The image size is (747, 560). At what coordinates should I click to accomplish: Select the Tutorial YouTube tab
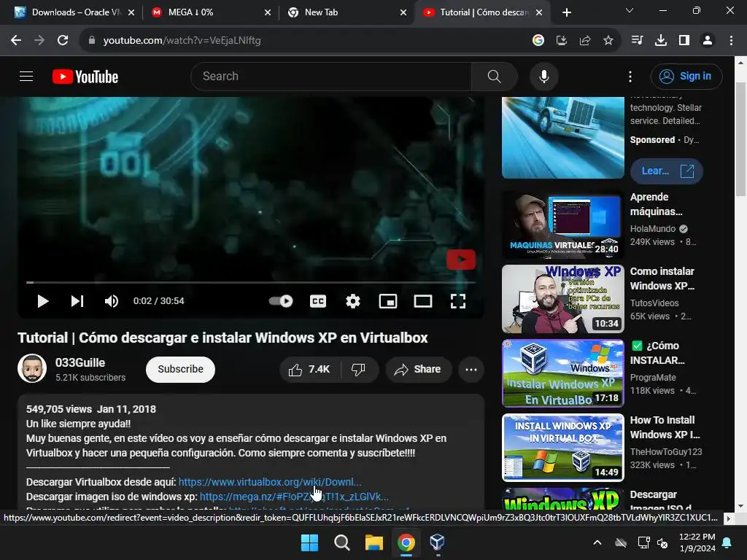coord(483,12)
